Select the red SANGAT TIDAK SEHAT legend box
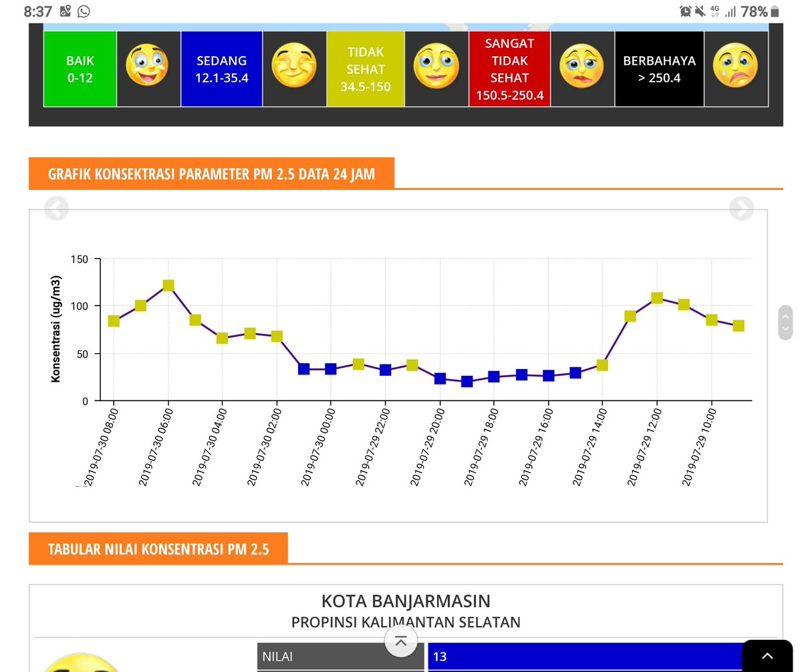Image resolution: width=802 pixels, height=672 pixels. pos(509,69)
